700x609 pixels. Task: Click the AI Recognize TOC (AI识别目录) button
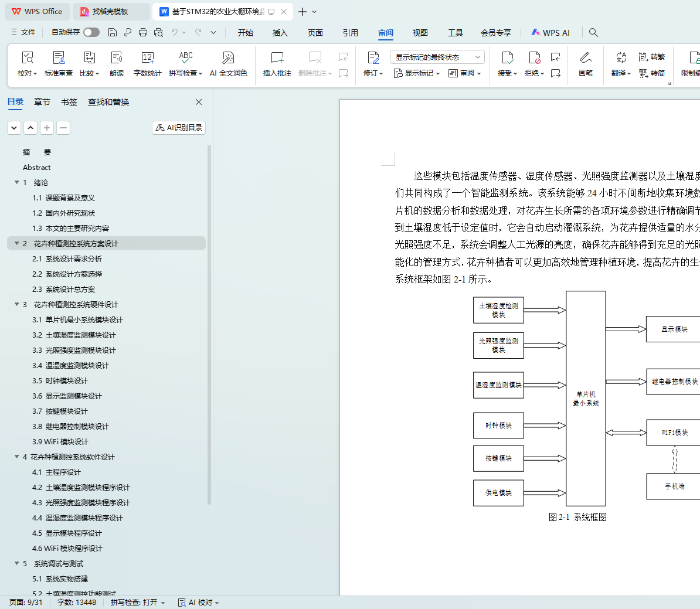click(179, 128)
